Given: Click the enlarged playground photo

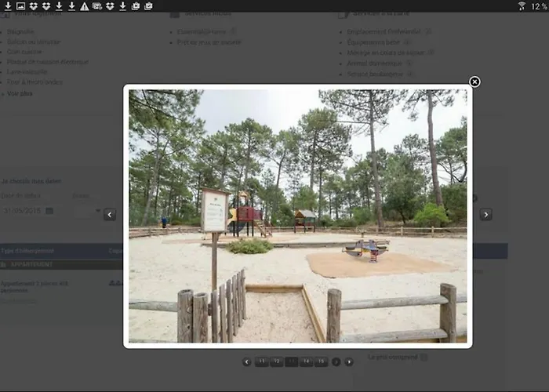Looking at the screenshot, I should [x=297, y=216].
